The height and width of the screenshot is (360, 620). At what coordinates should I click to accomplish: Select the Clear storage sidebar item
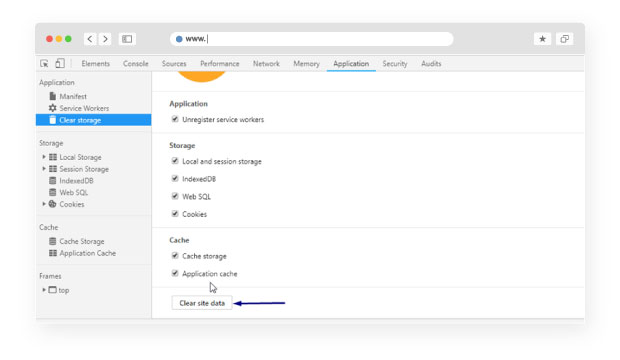point(93,120)
